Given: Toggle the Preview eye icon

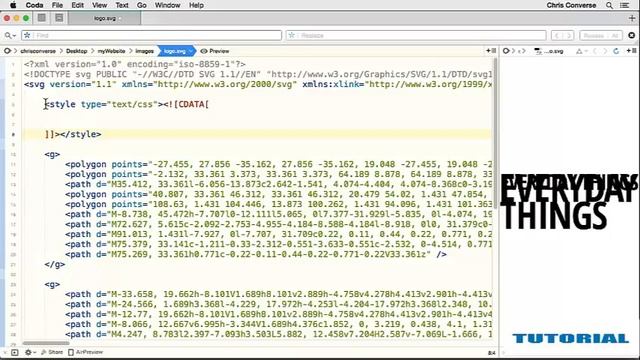Looking at the screenshot, I should (x=204, y=51).
